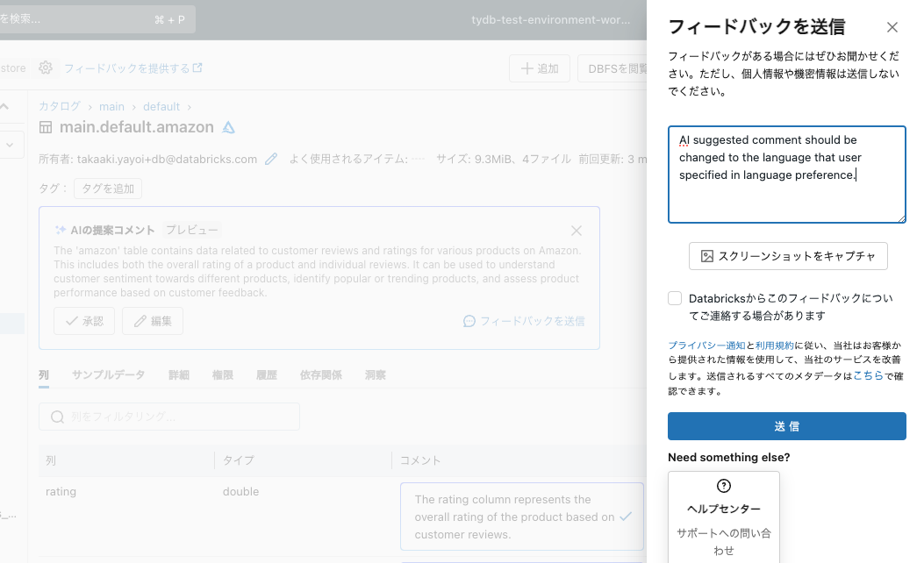Click inside the feedback text area
Image resolution: width=924 pixels, height=563 pixels.
[x=786, y=174]
